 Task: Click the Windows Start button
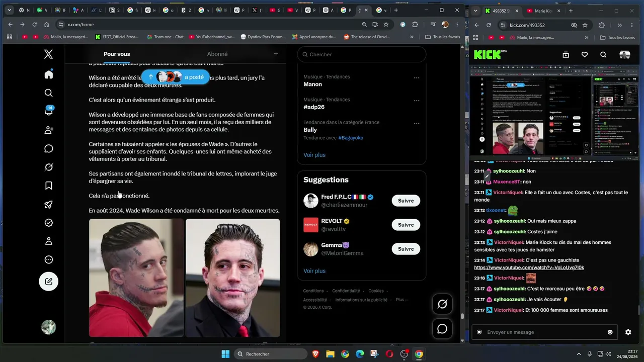pos(225,354)
